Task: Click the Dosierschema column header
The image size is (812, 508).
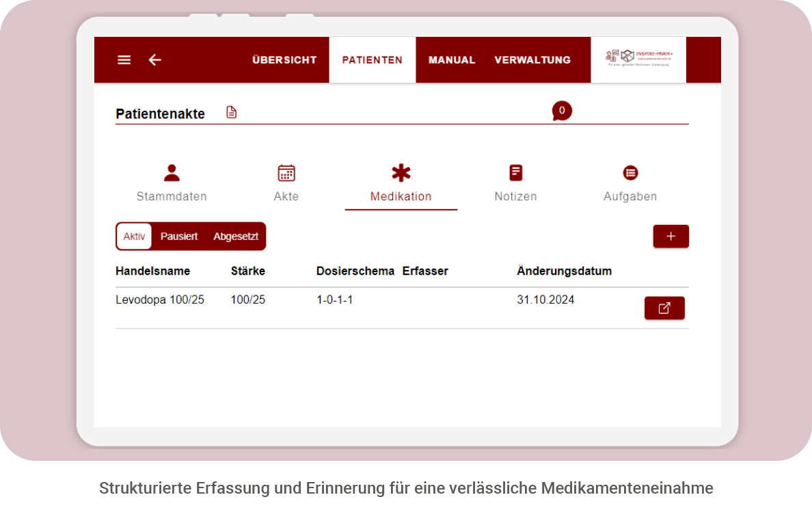Action: [x=355, y=271]
